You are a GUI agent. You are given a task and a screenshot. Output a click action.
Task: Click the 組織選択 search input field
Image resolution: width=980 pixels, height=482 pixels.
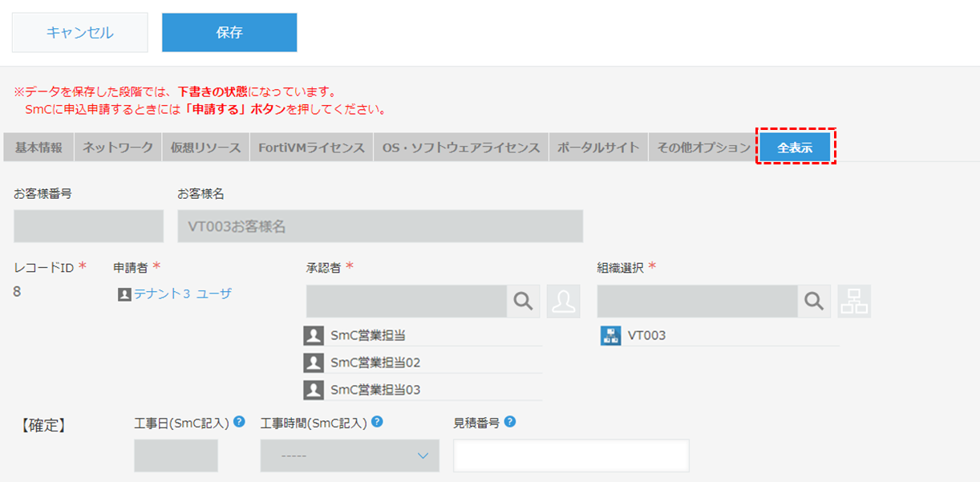(698, 301)
